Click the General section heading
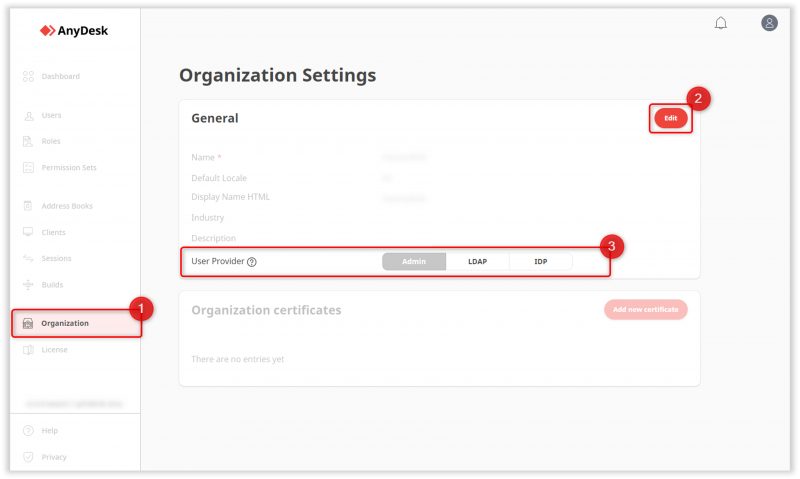The width and height of the screenshot is (800, 479). coord(215,118)
